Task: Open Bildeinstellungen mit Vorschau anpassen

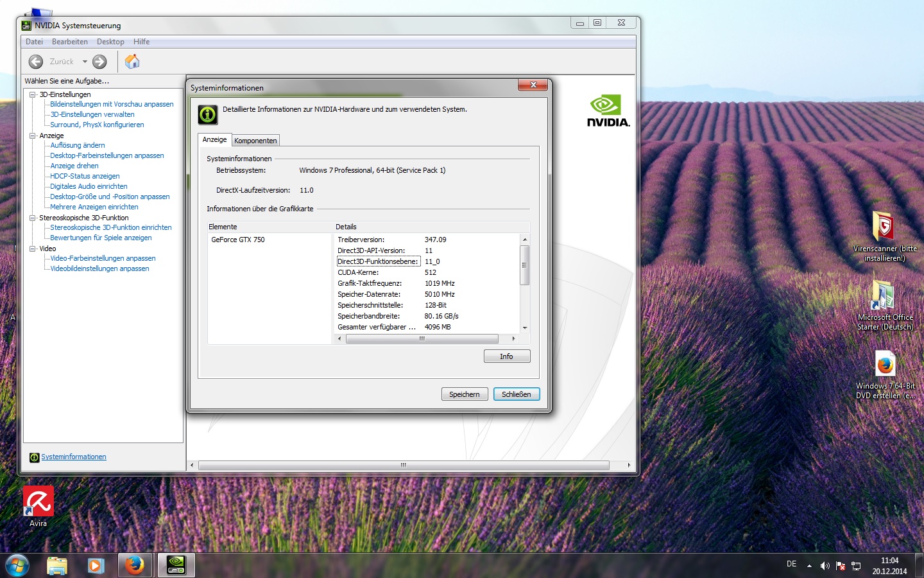Action: click(x=112, y=104)
